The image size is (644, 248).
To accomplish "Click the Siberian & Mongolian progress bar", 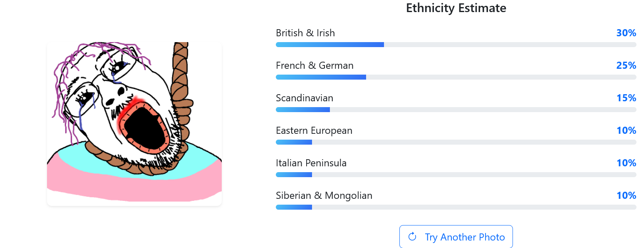I will pos(456,207).
